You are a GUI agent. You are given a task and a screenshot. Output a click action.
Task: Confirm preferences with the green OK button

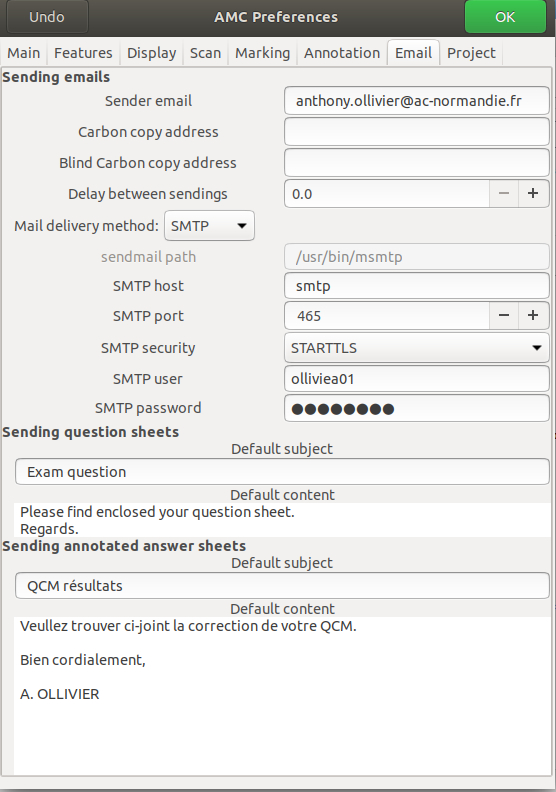[505, 17]
